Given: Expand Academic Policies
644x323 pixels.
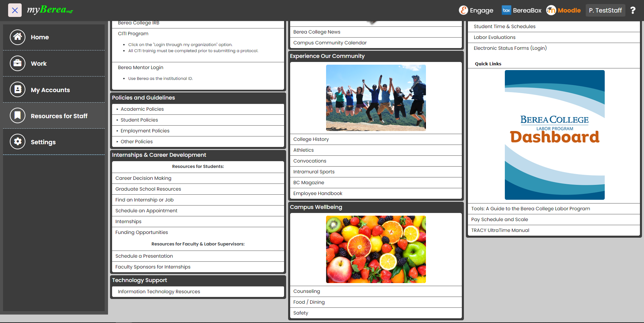Looking at the screenshot, I should [142, 109].
